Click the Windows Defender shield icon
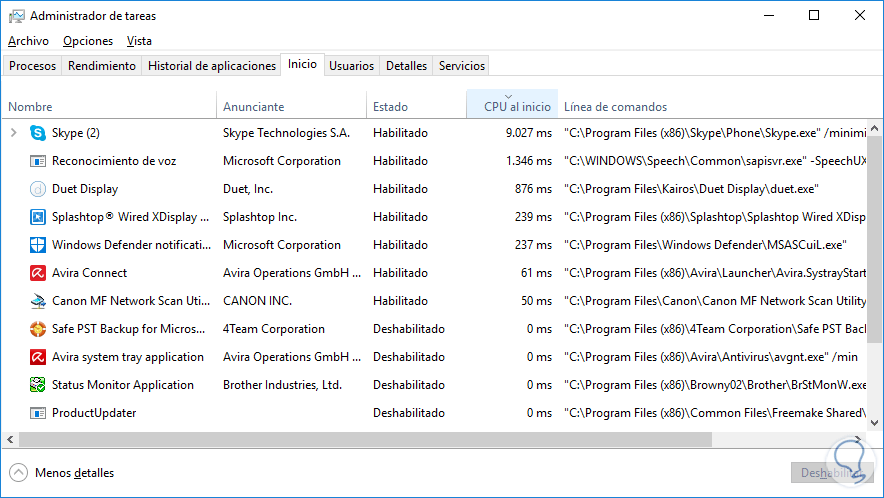 [x=38, y=245]
